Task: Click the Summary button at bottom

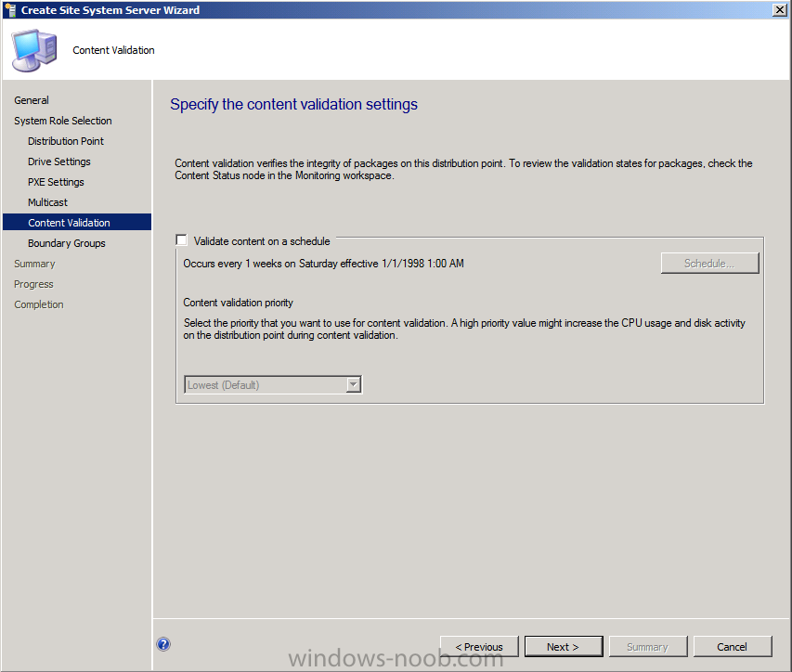Action: pyautogui.click(x=647, y=646)
